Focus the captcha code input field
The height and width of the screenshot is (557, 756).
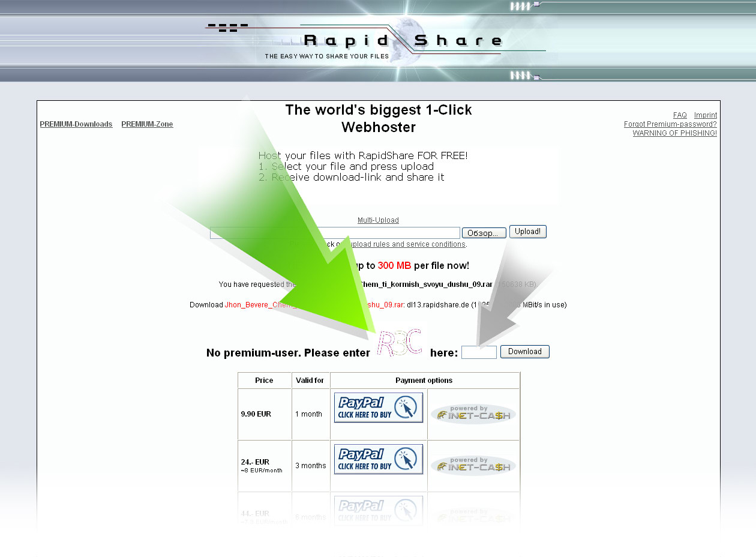coord(479,352)
